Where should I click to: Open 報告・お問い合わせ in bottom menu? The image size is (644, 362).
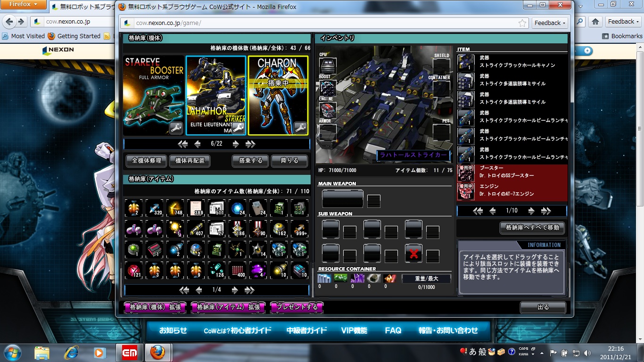click(448, 331)
